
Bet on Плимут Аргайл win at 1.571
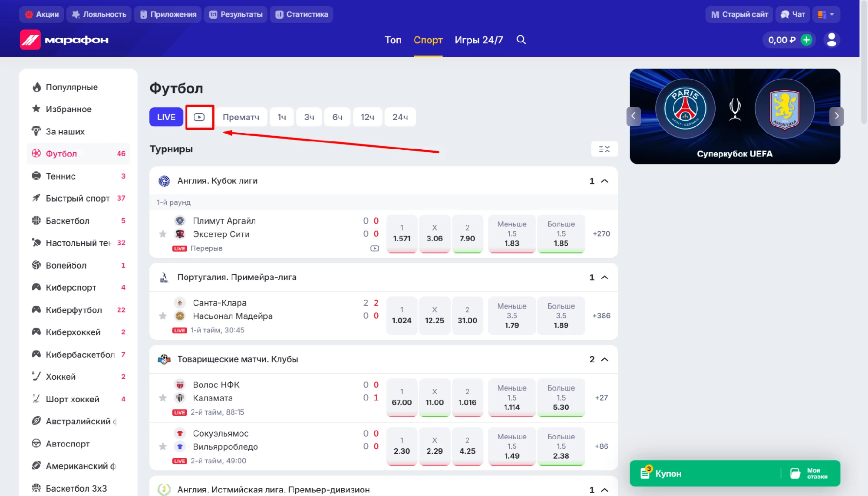pos(402,234)
